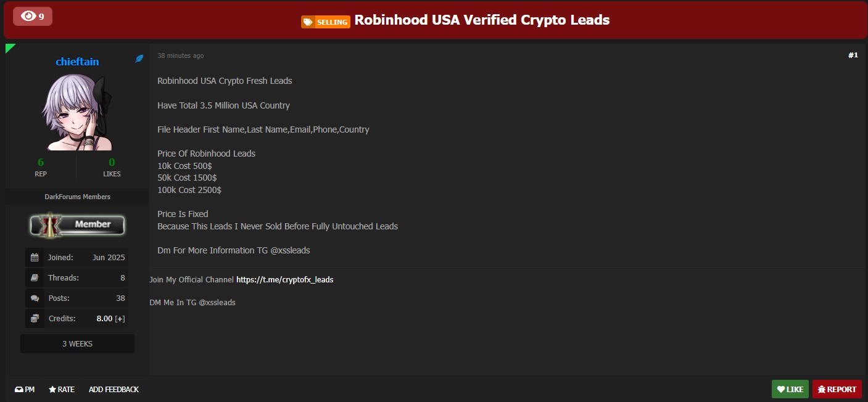Click the star icon on RATE

pos(52,389)
